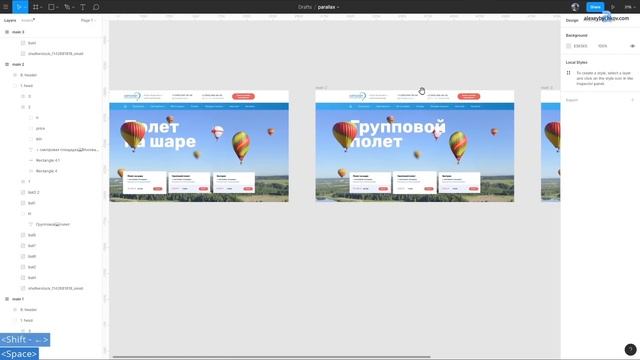Click the main 2 frame type icon
Screen dimensions: 640x360
coord(7,64)
